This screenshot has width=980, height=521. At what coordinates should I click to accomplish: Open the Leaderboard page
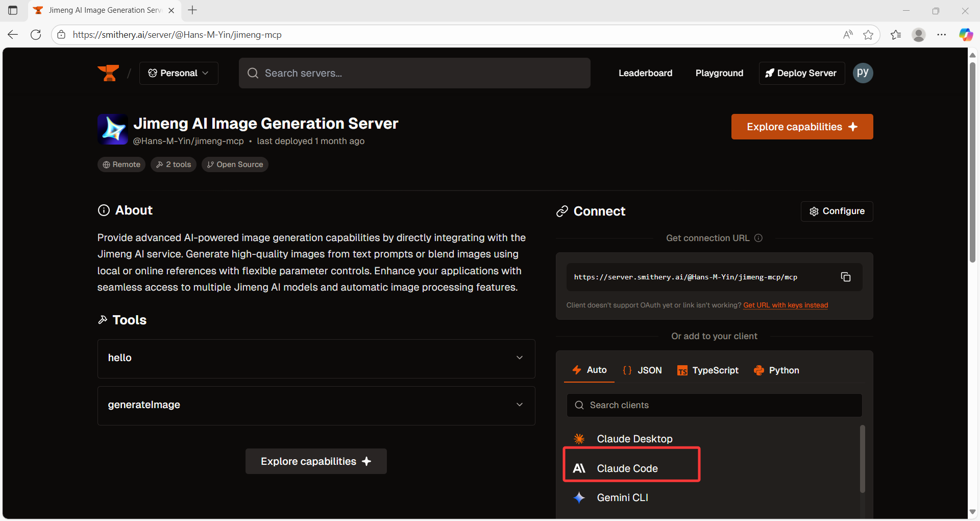pos(645,73)
